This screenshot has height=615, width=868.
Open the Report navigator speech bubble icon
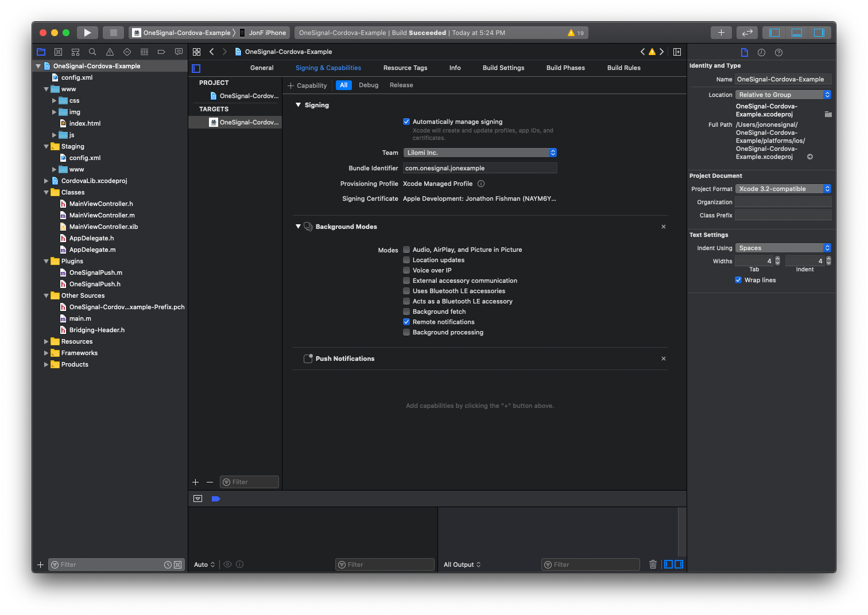tap(179, 52)
